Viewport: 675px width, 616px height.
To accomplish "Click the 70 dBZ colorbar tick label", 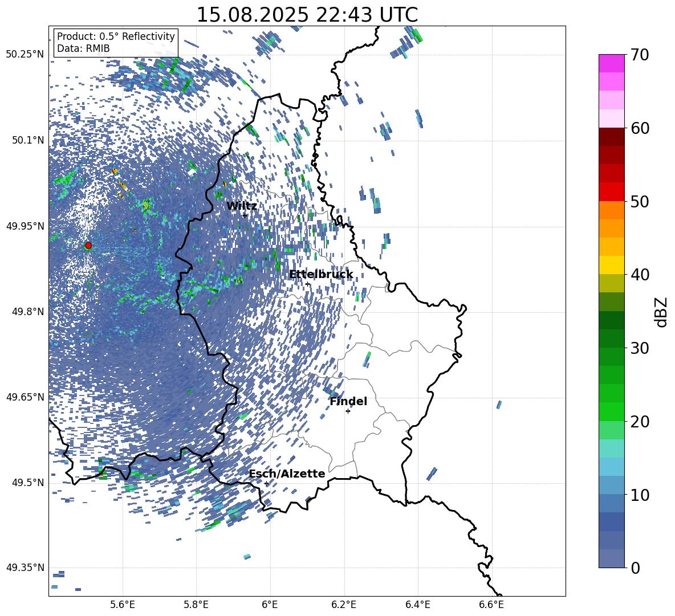I will pyautogui.click(x=640, y=55).
